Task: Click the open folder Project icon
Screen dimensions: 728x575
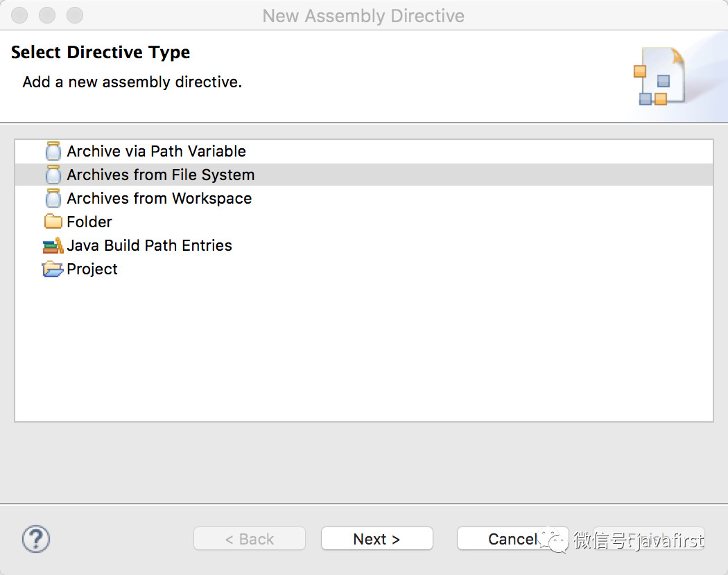Action: coord(53,269)
